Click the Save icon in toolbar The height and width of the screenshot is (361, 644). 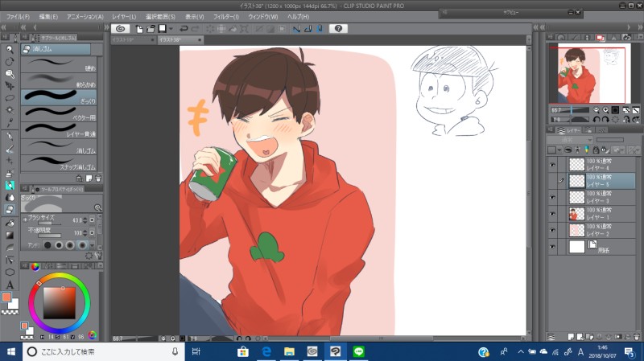click(x=163, y=29)
